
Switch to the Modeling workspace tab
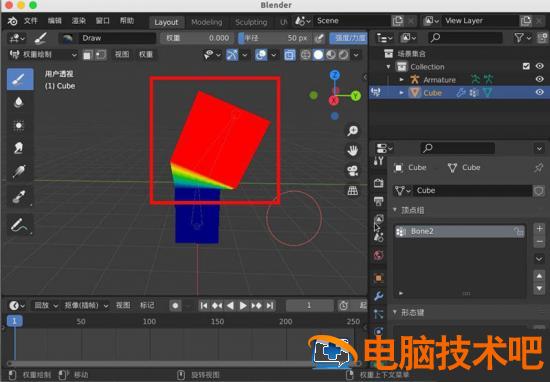(207, 22)
